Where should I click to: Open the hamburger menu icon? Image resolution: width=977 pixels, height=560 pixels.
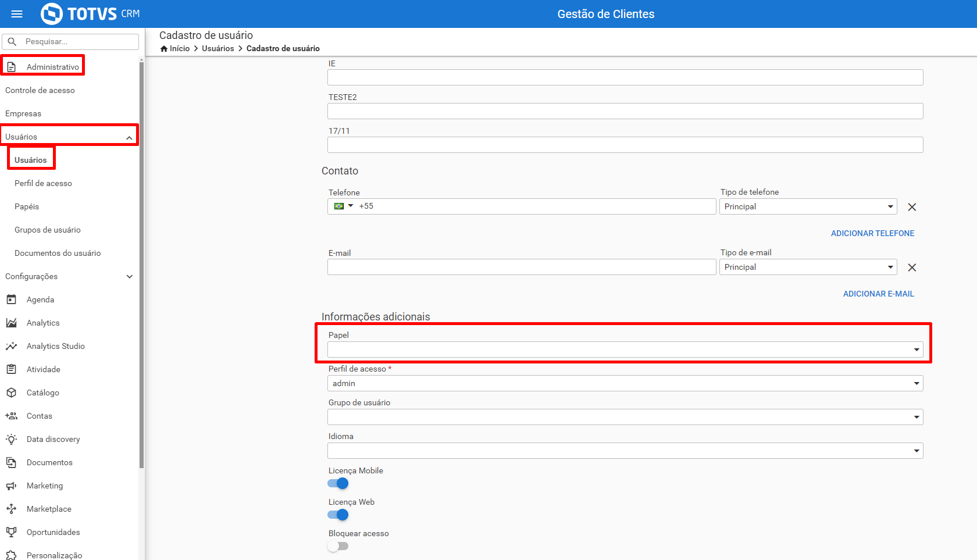17,14
